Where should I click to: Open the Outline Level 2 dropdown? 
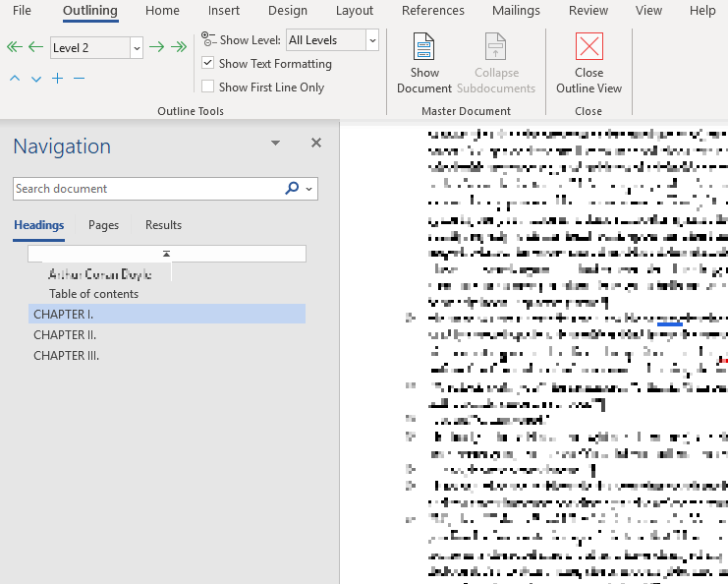(x=137, y=47)
